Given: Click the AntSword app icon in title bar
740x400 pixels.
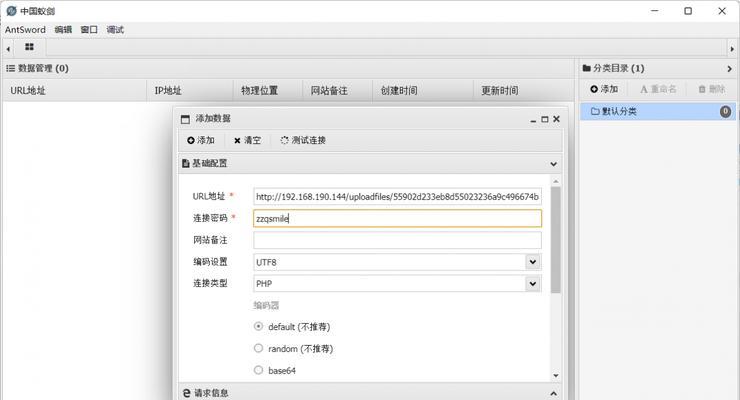Looking at the screenshot, I should (11, 10).
